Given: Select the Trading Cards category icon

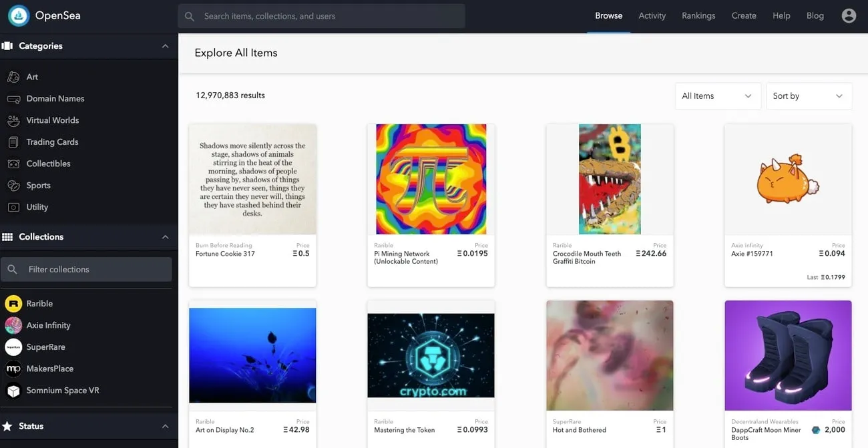Looking at the screenshot, I should coord(13,142).
